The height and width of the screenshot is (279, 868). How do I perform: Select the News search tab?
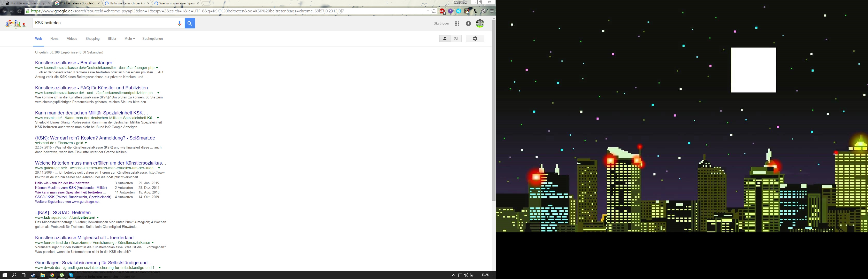54,39
